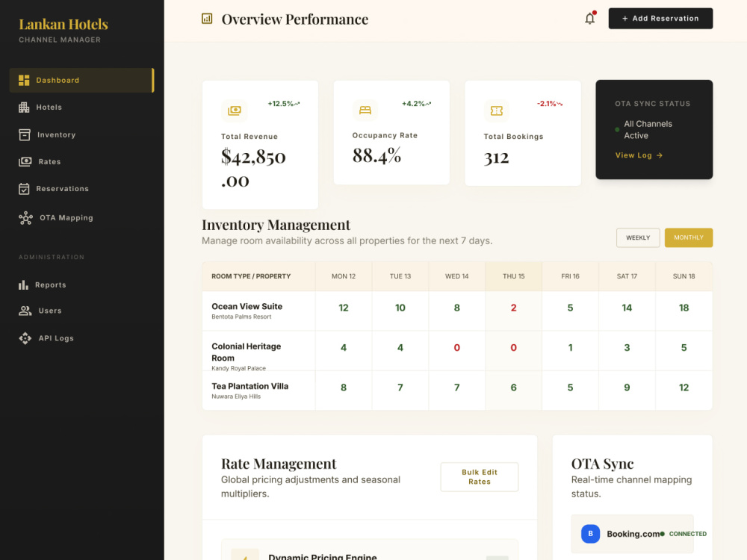Click the 88.4% Occupancy Rate value
This screenshot has width=747, height=560.
(376, 155)
